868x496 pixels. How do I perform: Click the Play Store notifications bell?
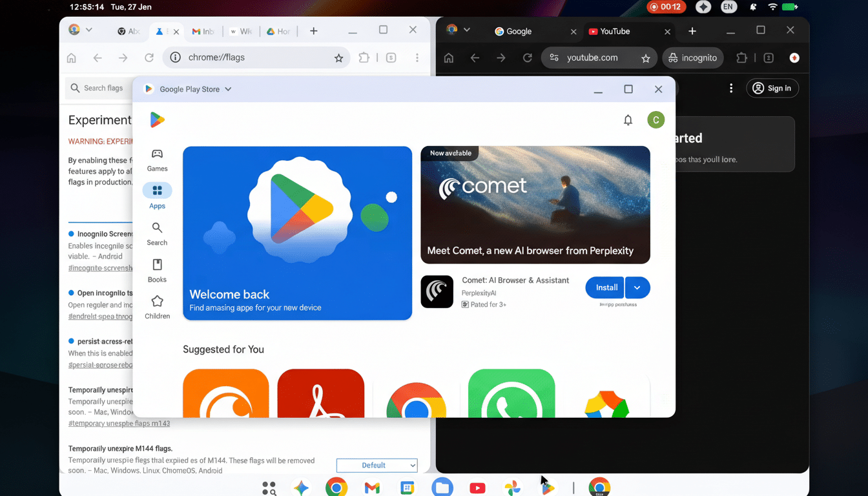[627, 119]
